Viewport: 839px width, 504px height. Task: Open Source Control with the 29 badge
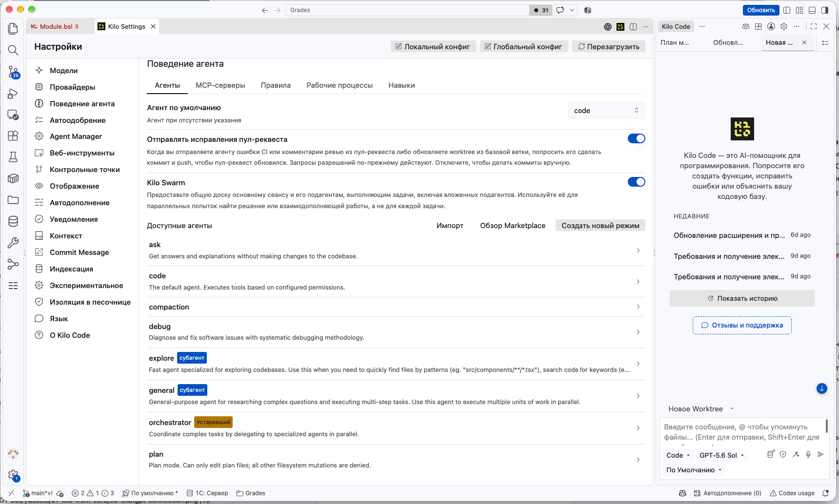(x=13, y=72)
